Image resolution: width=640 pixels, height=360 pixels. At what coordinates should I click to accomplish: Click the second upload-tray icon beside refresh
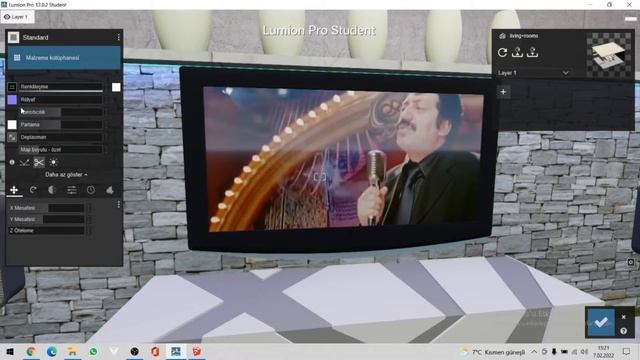click(x=532, y=52)
